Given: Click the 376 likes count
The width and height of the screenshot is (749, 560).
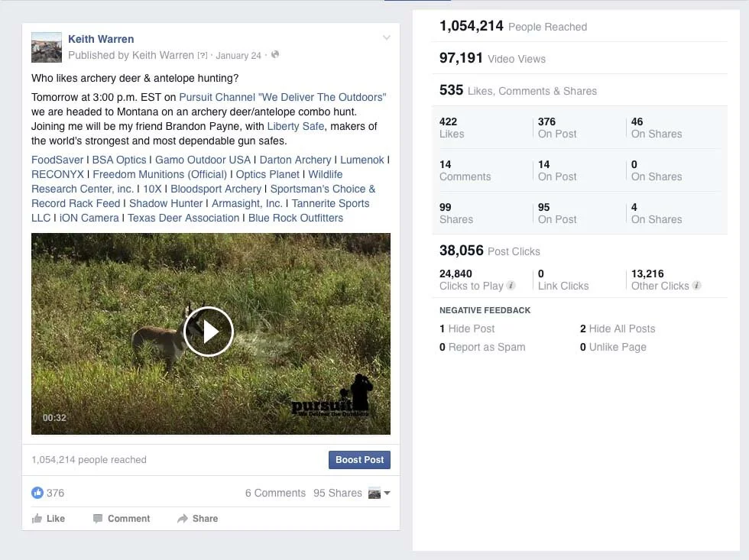Looking at the screenshot, I should pyautogui.click(x=55, y=494).
